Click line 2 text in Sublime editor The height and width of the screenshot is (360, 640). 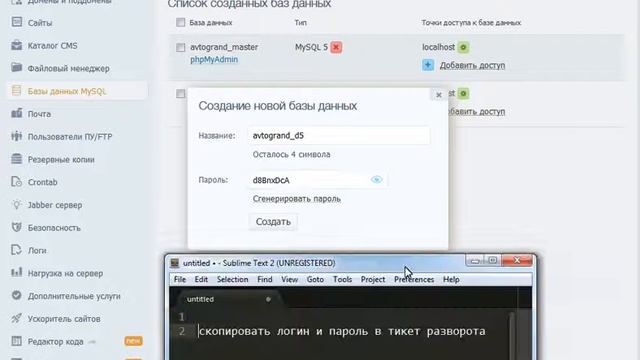pyautogui.click(x=342, y=331)
